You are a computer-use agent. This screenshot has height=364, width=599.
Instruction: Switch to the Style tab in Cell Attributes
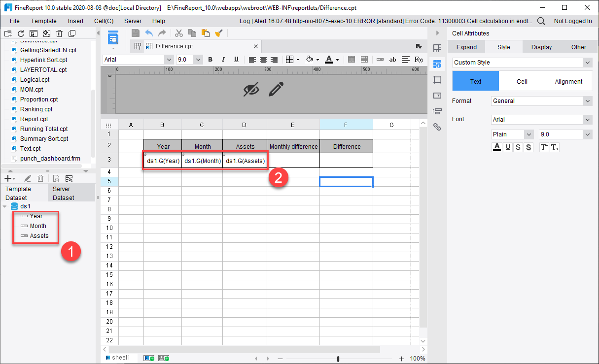click(503, 46)
